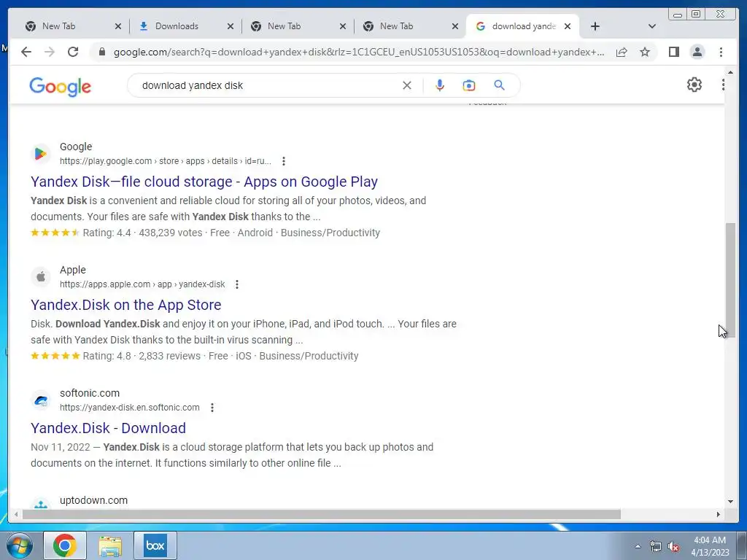Open a new tab with plus button
The height and width of the screenshot is (560, 747).
point(595,26)
